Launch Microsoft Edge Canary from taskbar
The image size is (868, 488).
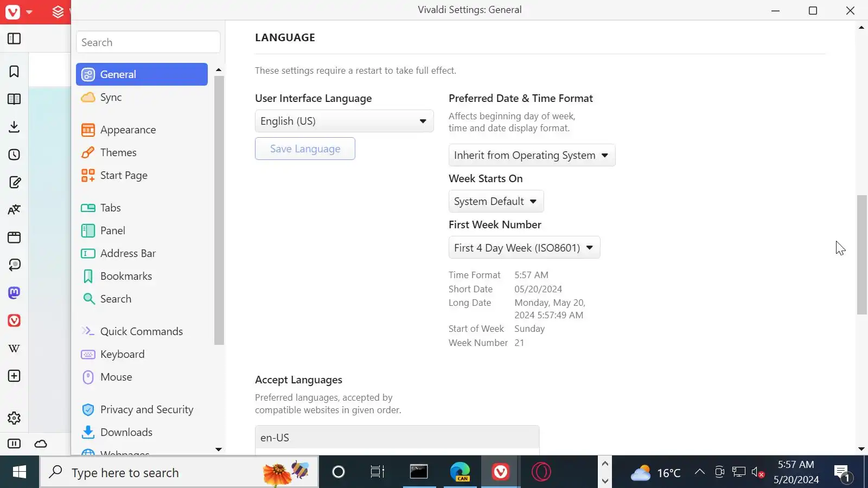pyautogui.click(x=460, y=472)
